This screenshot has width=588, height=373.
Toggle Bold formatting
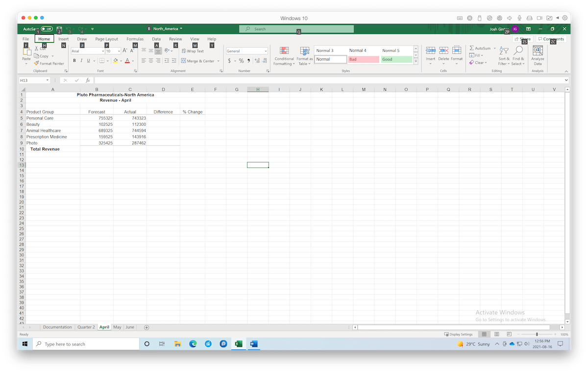(x=74, y=61)
